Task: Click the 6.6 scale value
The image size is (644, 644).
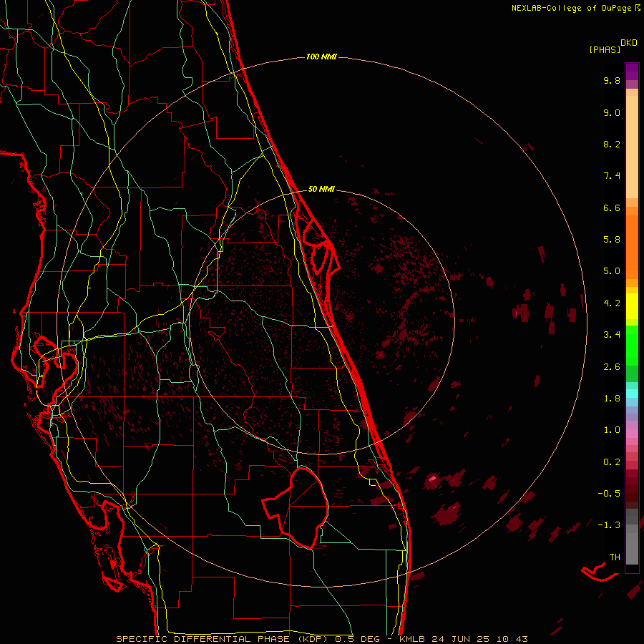Action: pyautogui.click(x=612, y=208)
